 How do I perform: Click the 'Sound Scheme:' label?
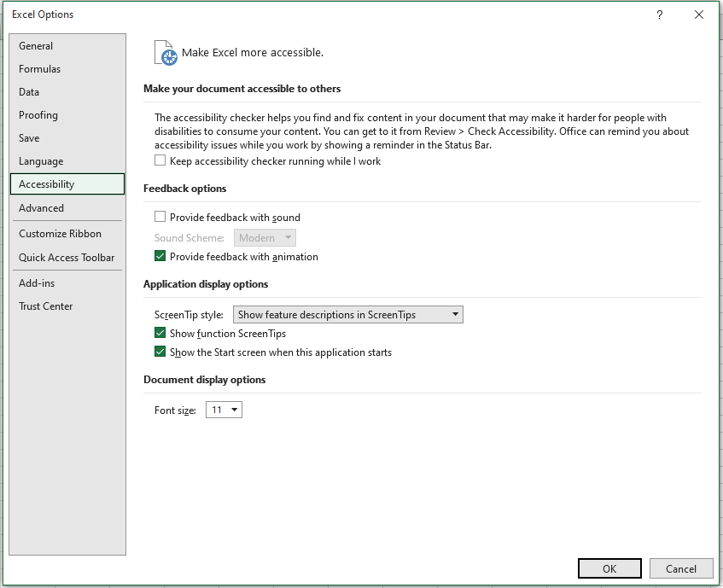coord(189,238)
